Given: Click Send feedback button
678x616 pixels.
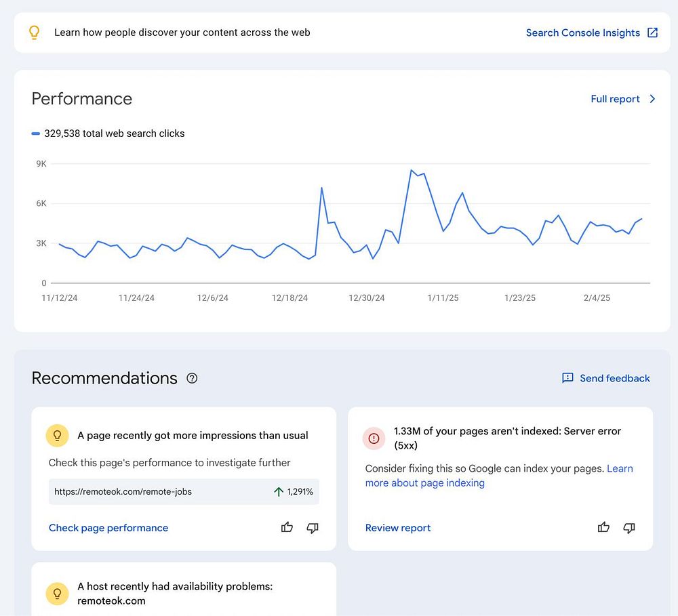Looking at the screenshot, I should [614, 378].
